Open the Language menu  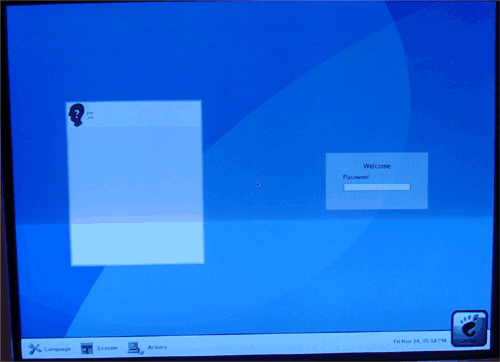(x=58, y=349)
